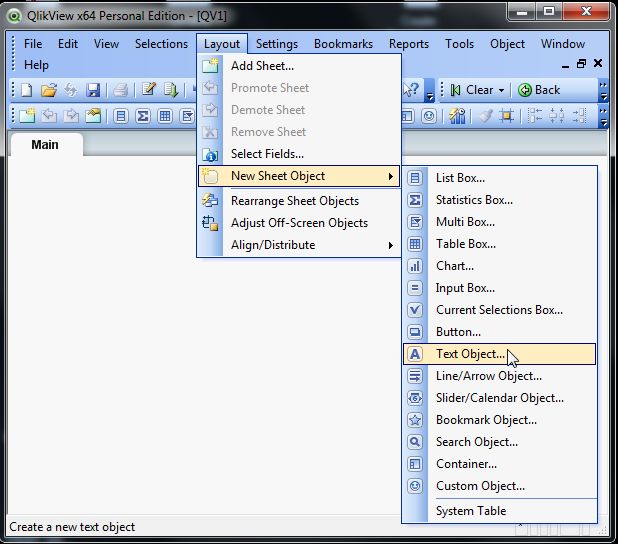618x544 pixels.
Task: Open the File menu
Action: pyautogui.click(x=33, y=44)
